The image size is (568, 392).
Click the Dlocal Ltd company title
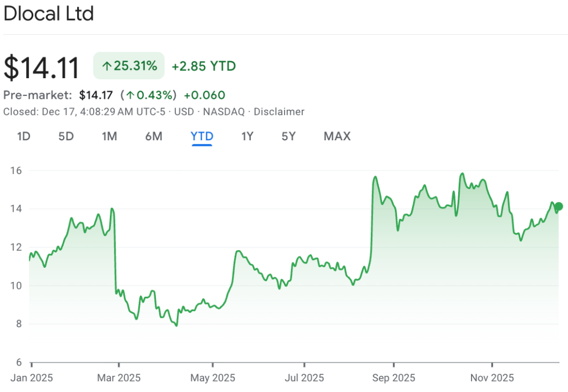click(49, 13)
